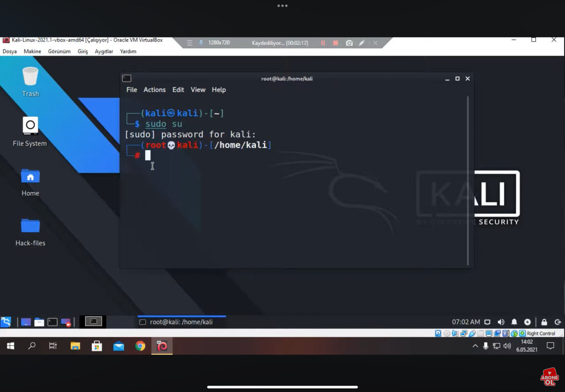
Task: Click VirtualBox hard disk activity status icon
Action: tap(438, 333)
